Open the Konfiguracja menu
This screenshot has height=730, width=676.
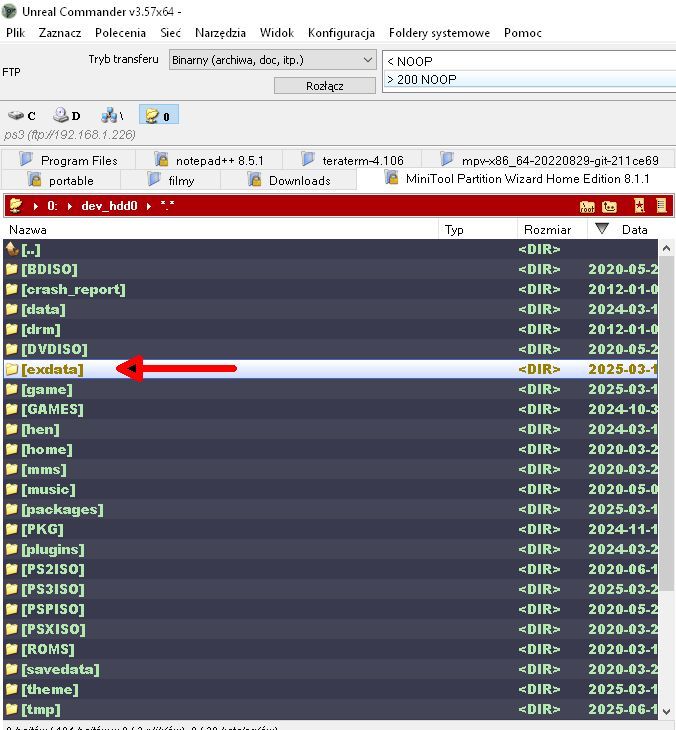(341, 33)
